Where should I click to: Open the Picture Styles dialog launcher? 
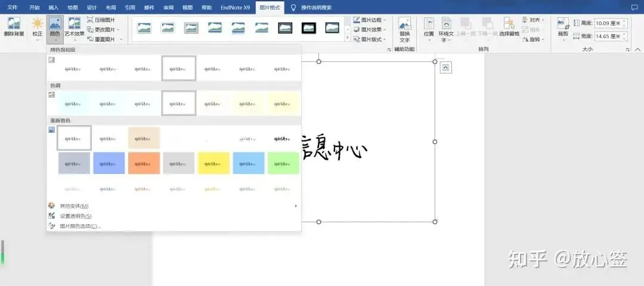(389, 49)
